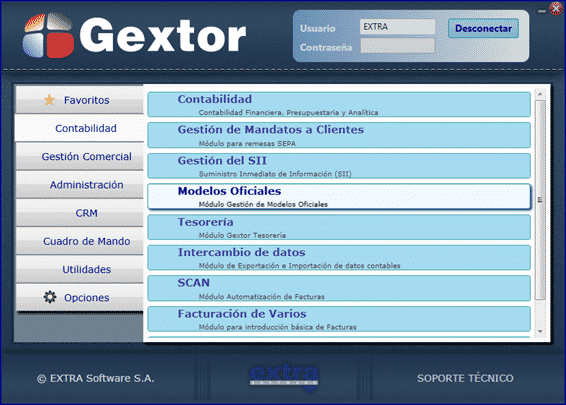This screenshot has height=405, width=566.
Task: Click the scrollbar up arrow
Action: tap(540, 94)
